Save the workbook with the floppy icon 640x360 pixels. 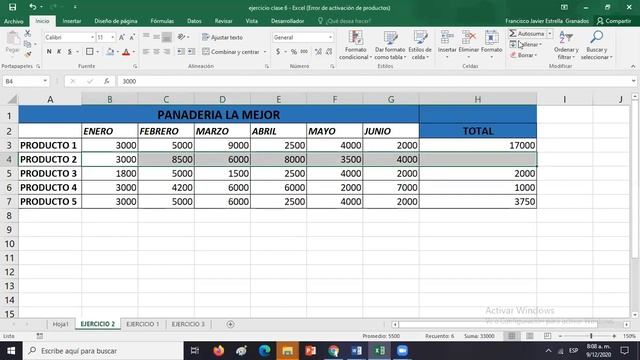(x=12, y=7)
